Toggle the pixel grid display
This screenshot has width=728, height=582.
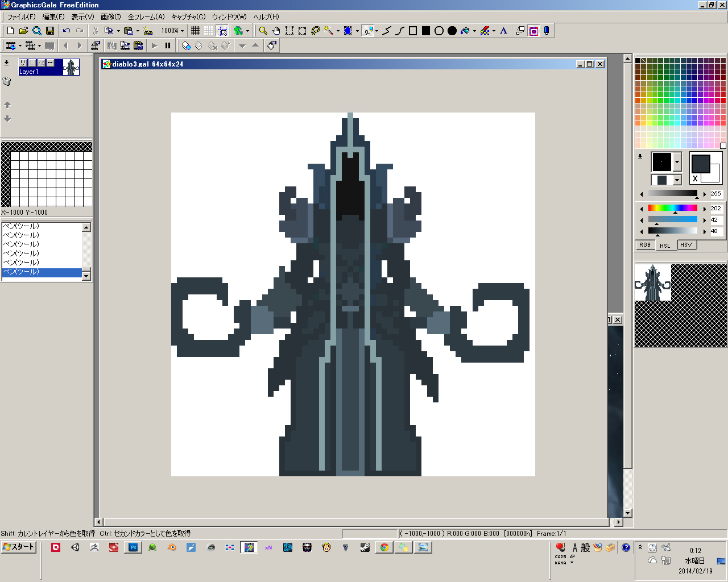[196, 31]
